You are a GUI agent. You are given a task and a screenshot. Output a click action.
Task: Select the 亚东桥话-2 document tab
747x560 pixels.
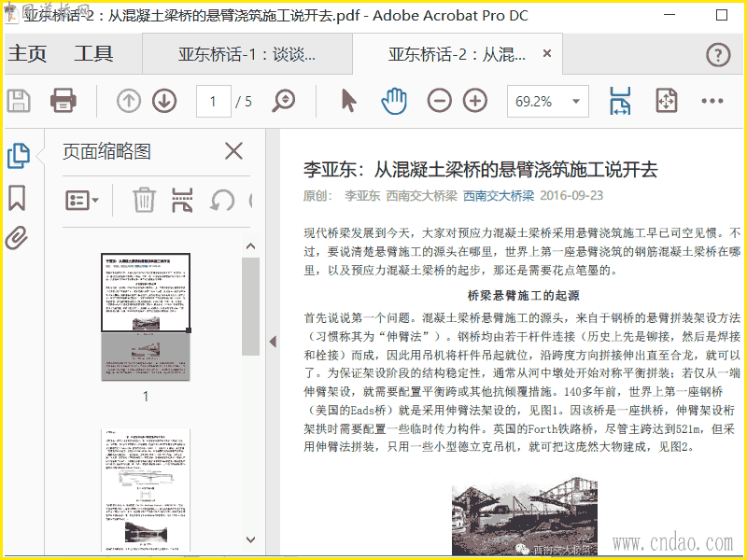point(458,54)
